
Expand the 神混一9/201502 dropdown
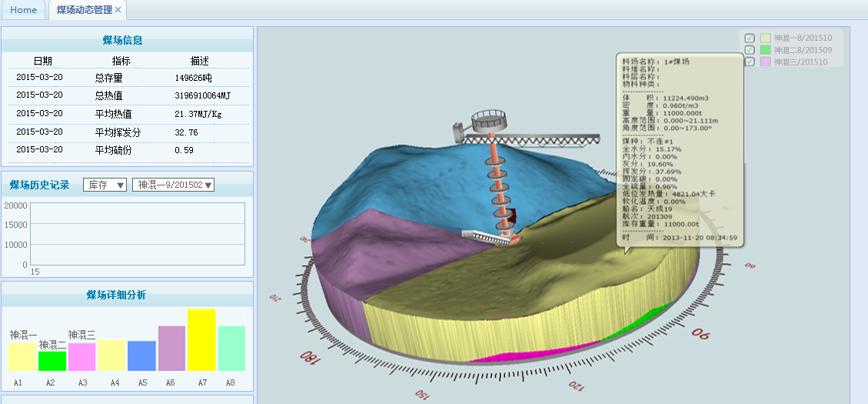[173, 185]
